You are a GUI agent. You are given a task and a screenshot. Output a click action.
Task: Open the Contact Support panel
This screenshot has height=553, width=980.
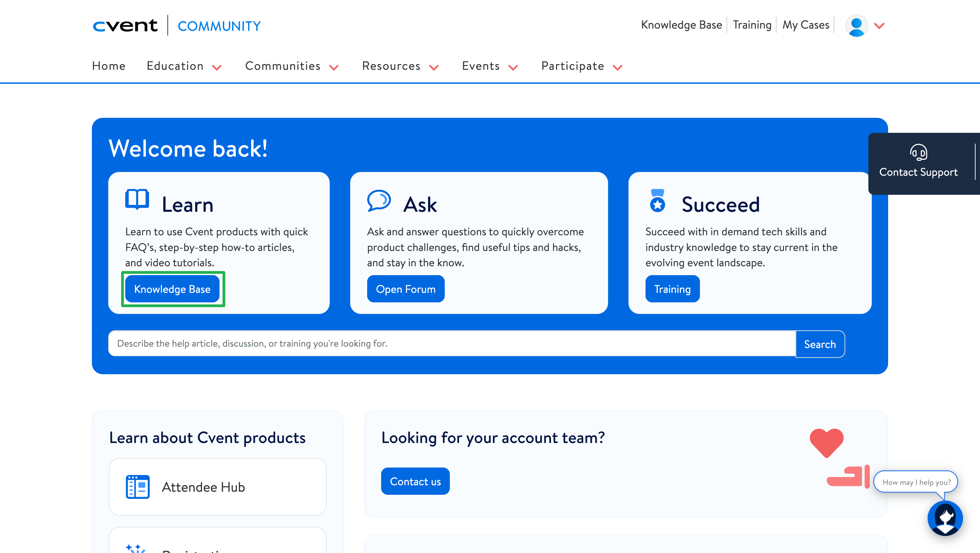[x=924, y=164]
